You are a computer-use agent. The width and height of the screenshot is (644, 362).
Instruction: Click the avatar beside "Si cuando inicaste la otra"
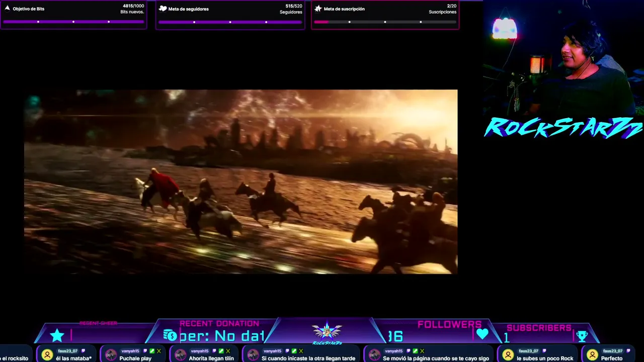coord(253,355)
